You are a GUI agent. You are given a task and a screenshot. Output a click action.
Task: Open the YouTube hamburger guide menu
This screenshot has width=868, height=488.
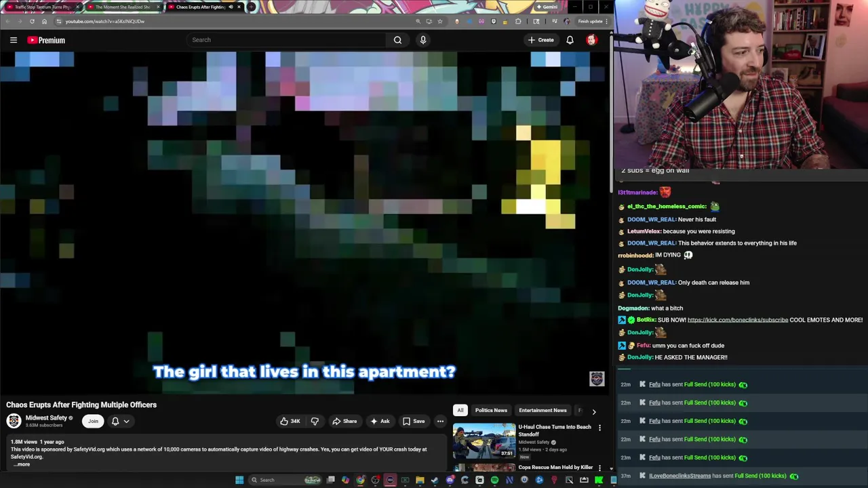(14, 40)
